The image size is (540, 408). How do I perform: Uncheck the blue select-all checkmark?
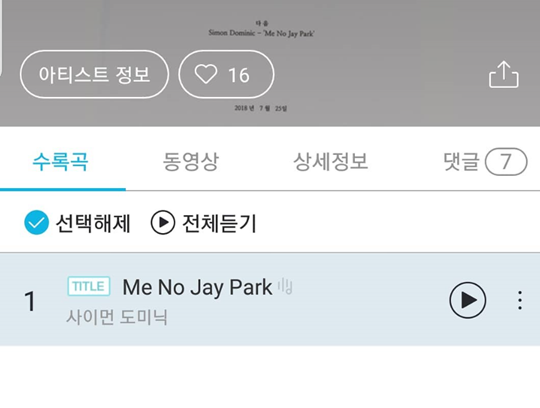(36, 222)
